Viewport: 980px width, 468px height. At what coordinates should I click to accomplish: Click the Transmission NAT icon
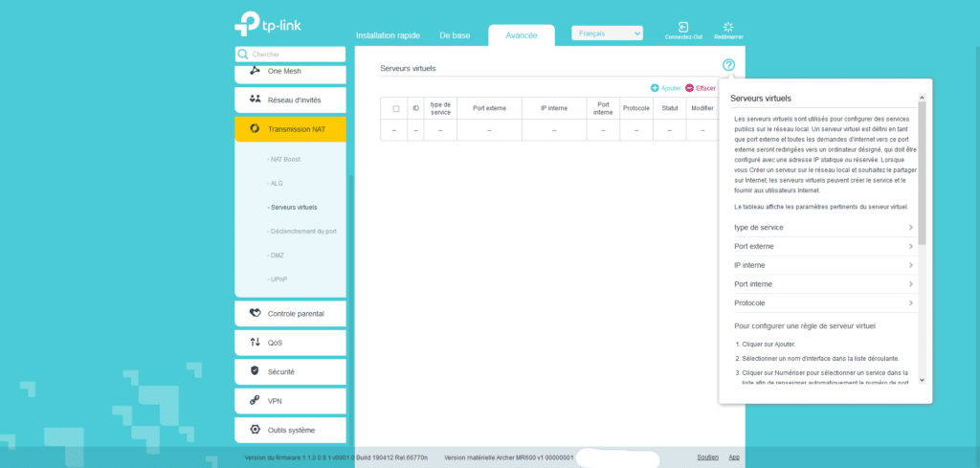point(255,128)
